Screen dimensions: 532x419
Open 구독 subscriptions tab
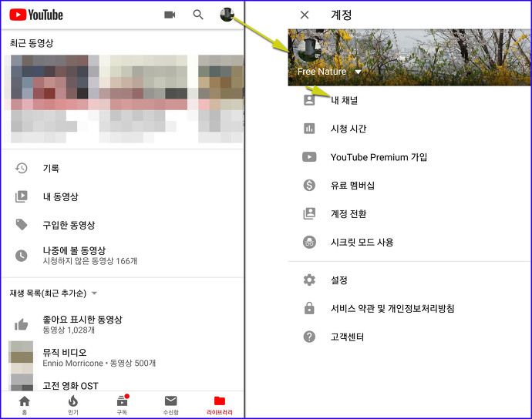click(122, 405)
